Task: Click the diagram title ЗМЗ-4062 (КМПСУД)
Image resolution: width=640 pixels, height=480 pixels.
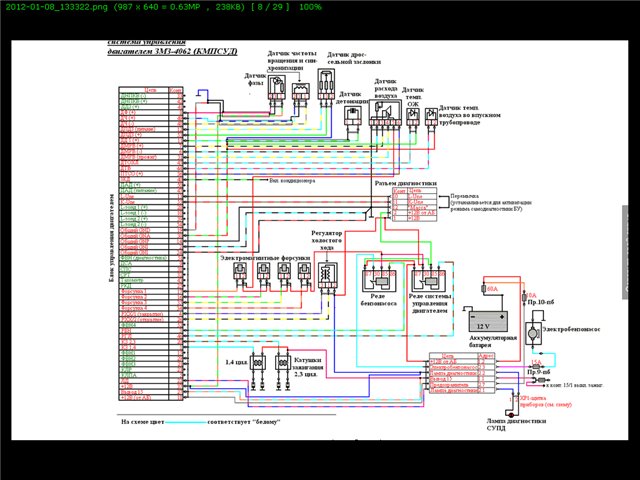Action: click(x=160, y=51)
